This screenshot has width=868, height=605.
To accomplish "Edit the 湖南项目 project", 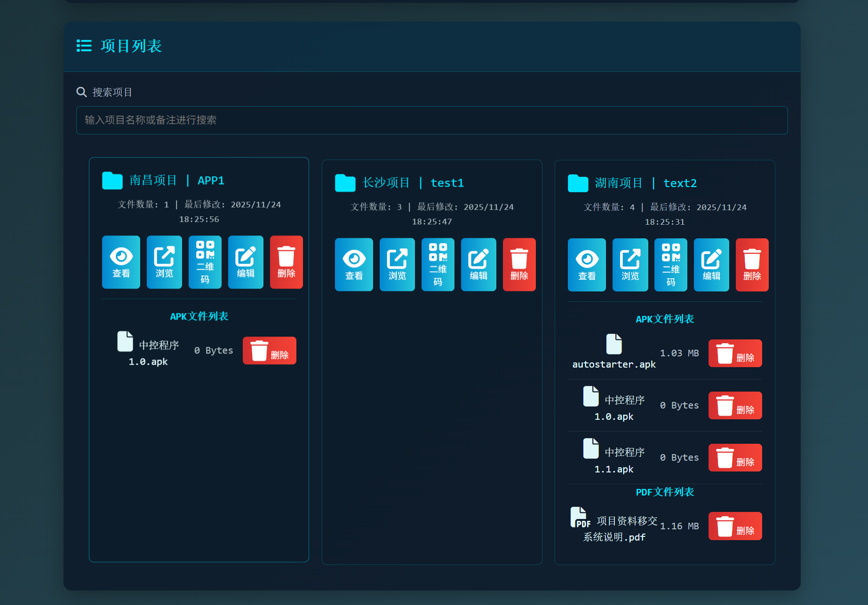I will click(711, 265).
